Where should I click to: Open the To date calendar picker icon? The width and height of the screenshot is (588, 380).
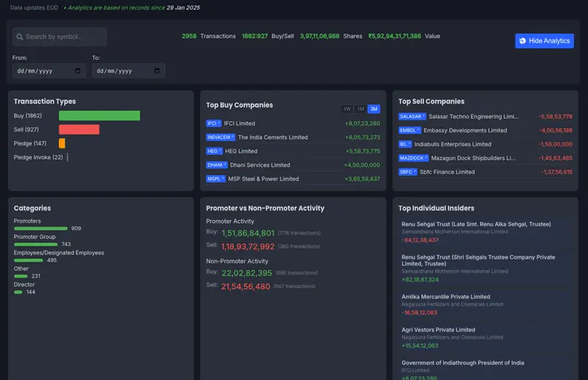pos(157,71)
